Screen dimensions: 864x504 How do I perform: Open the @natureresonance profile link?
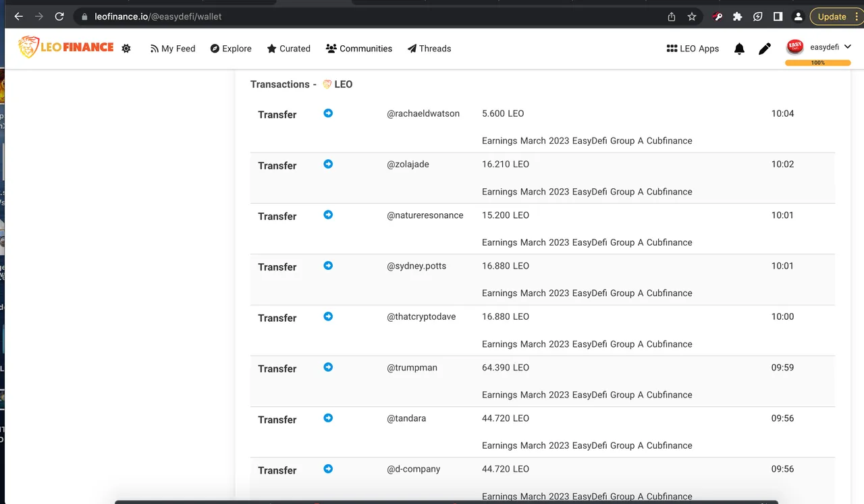[x=425, y=215]
